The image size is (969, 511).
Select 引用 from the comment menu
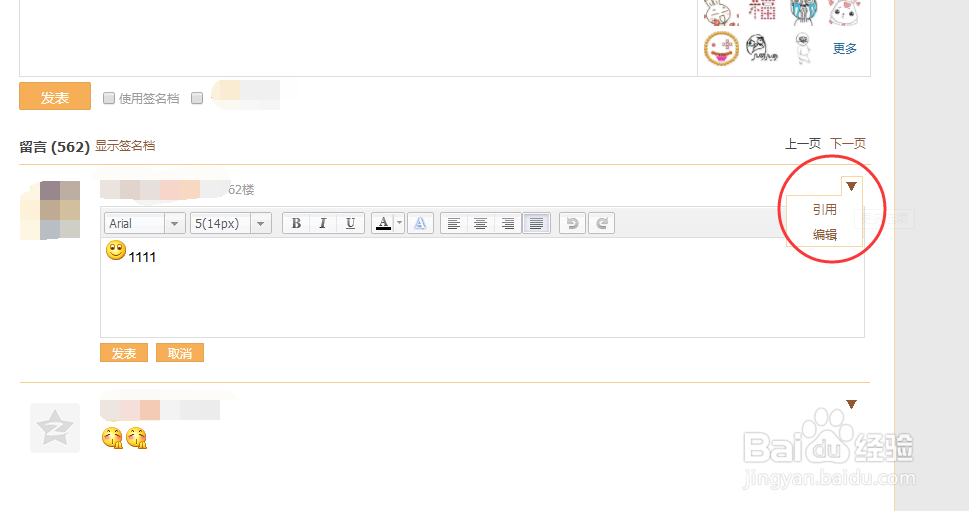[x=824, y=209]
